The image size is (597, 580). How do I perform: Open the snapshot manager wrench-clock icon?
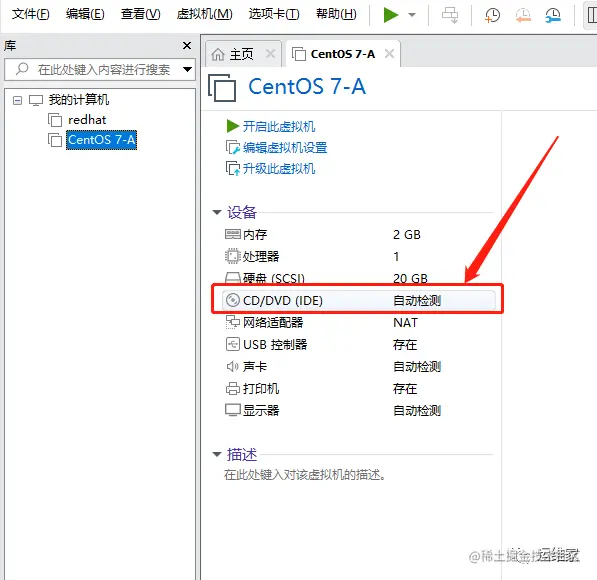552,15
